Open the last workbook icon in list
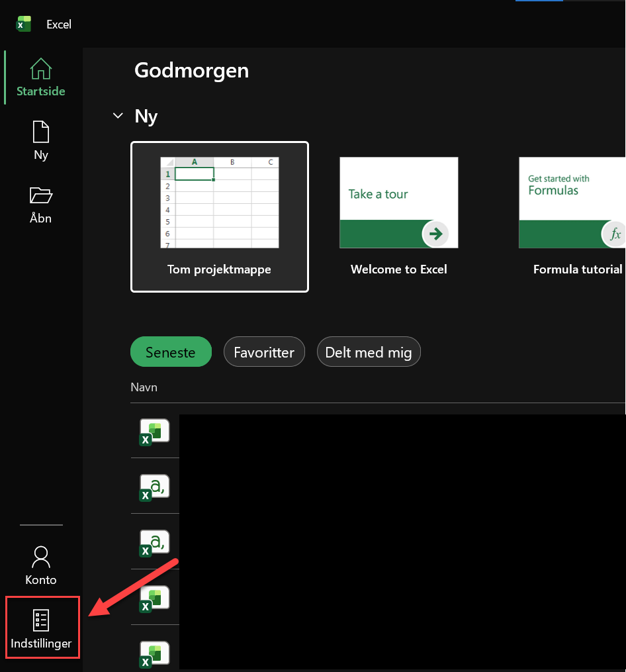The height and width of the screenshot is (672, 626). [154, 654]
